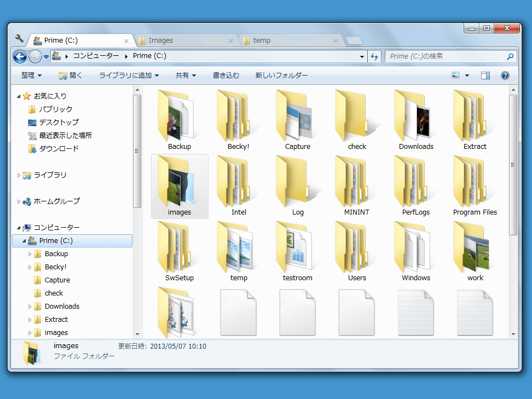Image resolution: width=532 pixels, height=399 pixels.
Task: Select the Downloads folder icon
Action: [412, 115]
